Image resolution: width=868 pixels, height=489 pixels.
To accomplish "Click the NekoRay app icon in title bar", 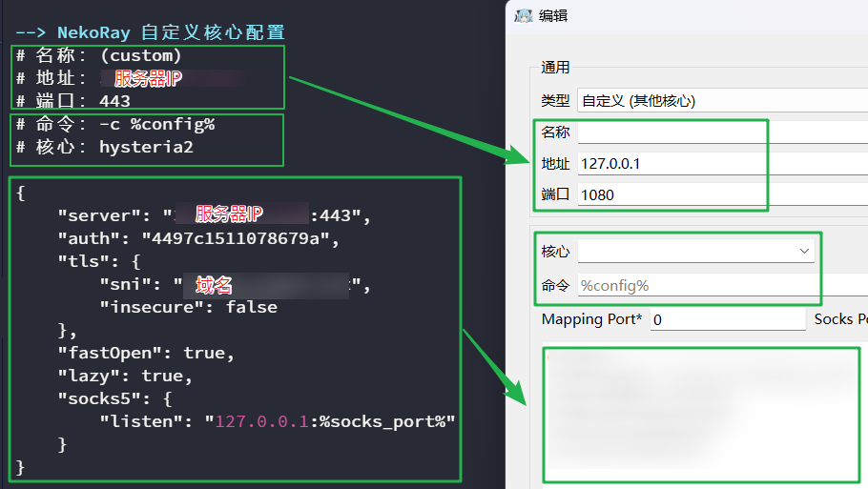I will [x=523, y=15].
